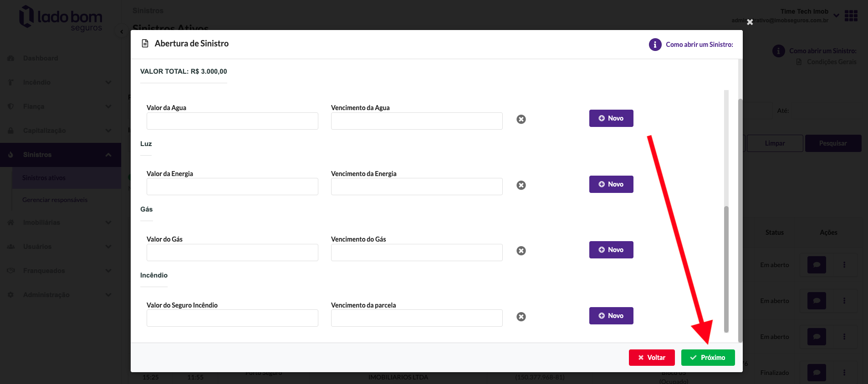The width and height of the screenshot is (868, 384).
Task: Collapse sidebar with the arrow toggle
Action: pyautogui.click(x=121, y=32)
